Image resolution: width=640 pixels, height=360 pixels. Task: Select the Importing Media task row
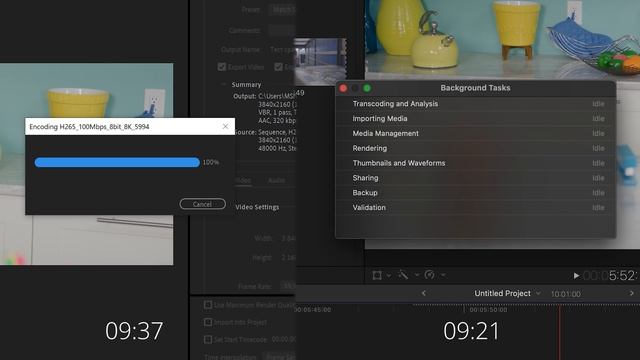coord(476,118)
